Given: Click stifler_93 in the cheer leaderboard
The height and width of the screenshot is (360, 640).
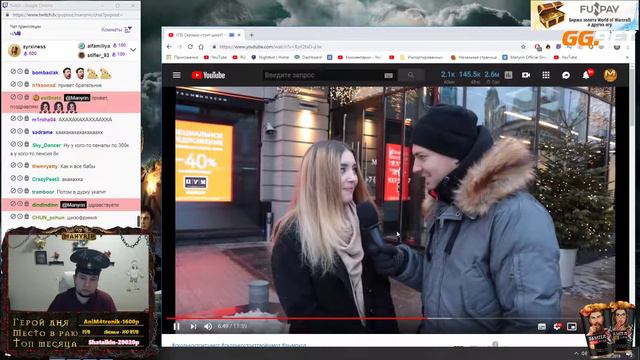Looking at the screenshot, I should [x=98, y=55].
